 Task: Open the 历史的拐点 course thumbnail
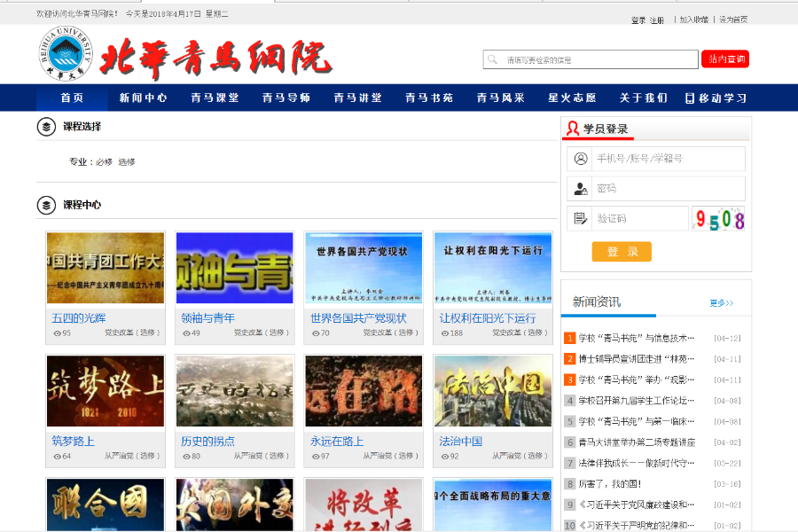(x=235, y=391)
